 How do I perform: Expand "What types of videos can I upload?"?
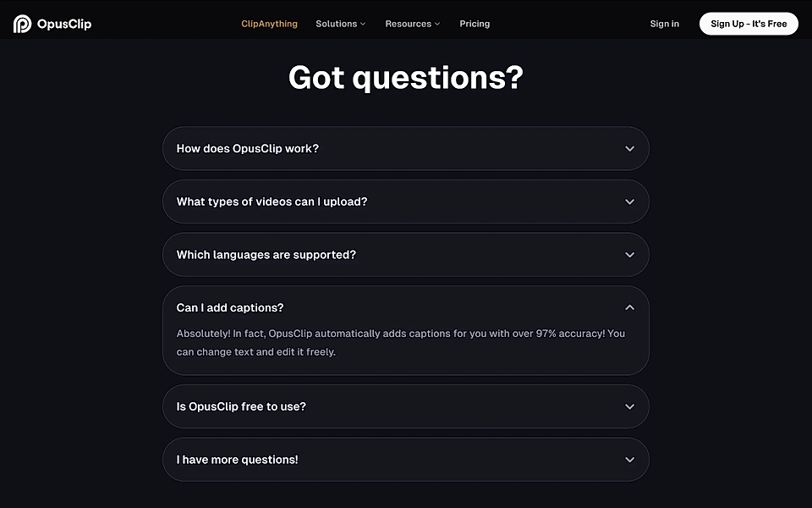(406, 202)
